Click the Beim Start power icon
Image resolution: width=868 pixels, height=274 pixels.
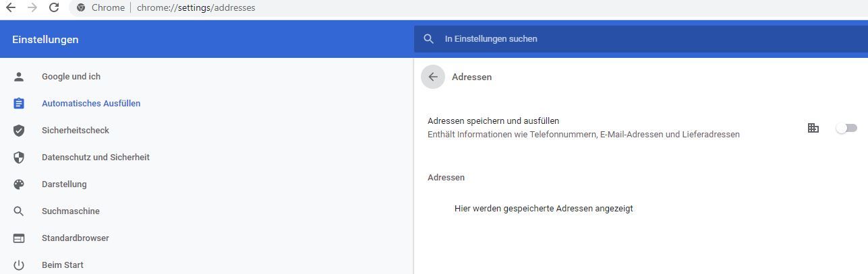click(x=19, y=265)
